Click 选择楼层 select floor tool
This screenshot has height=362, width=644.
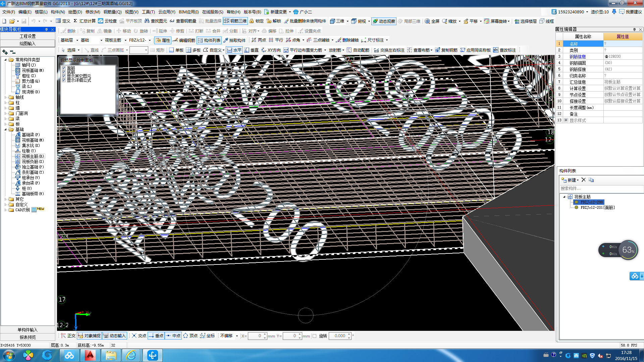click(x=526, y=21)
